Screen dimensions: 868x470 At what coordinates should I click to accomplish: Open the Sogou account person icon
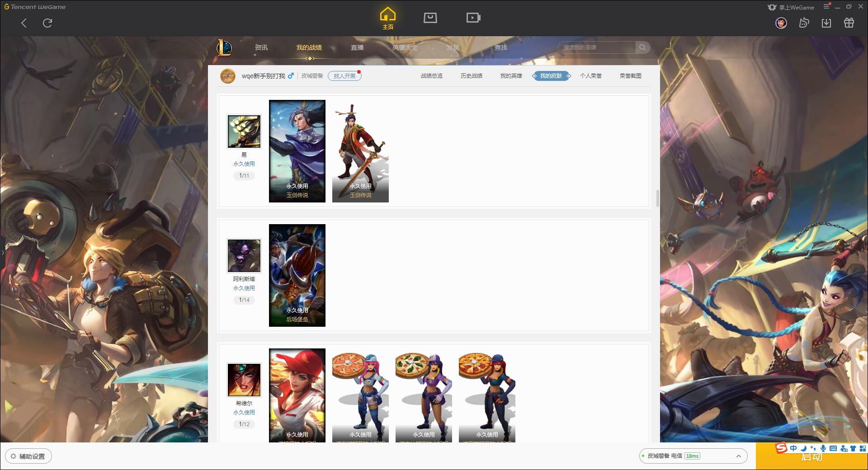[x=844, y=448]
